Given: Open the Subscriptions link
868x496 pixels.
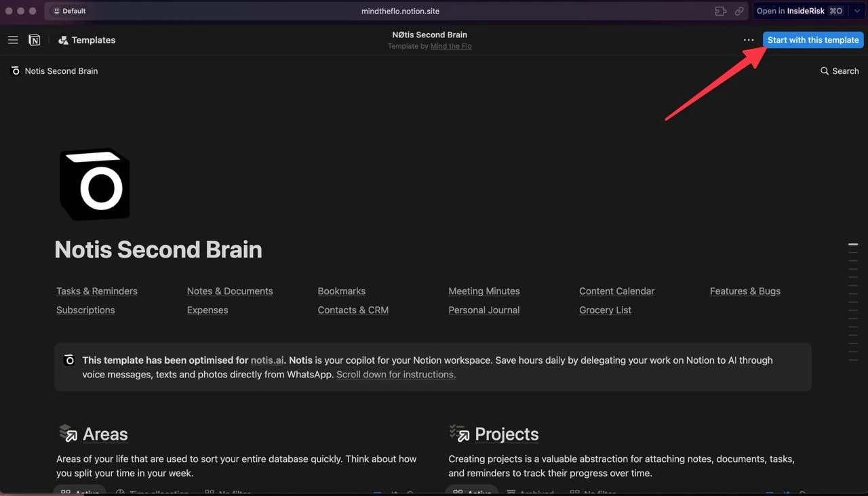Looking at the screenshot, I should pyautogui.click(x=85, y=310).
